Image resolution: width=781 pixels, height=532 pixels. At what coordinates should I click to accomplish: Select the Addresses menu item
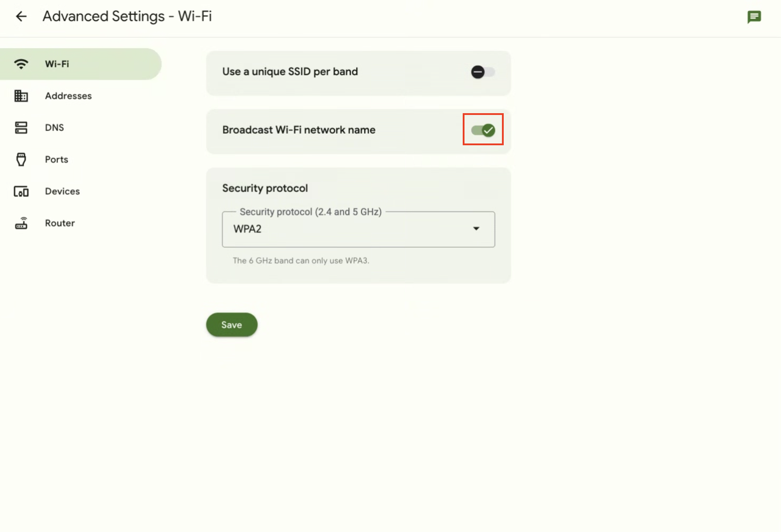coord(68,96)
